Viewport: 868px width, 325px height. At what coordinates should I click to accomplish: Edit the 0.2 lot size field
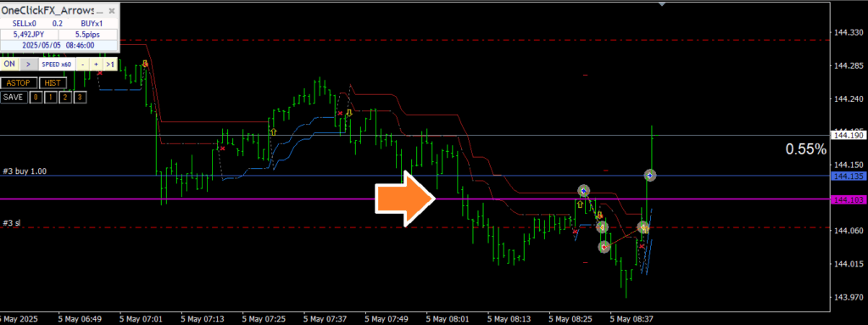58,23
